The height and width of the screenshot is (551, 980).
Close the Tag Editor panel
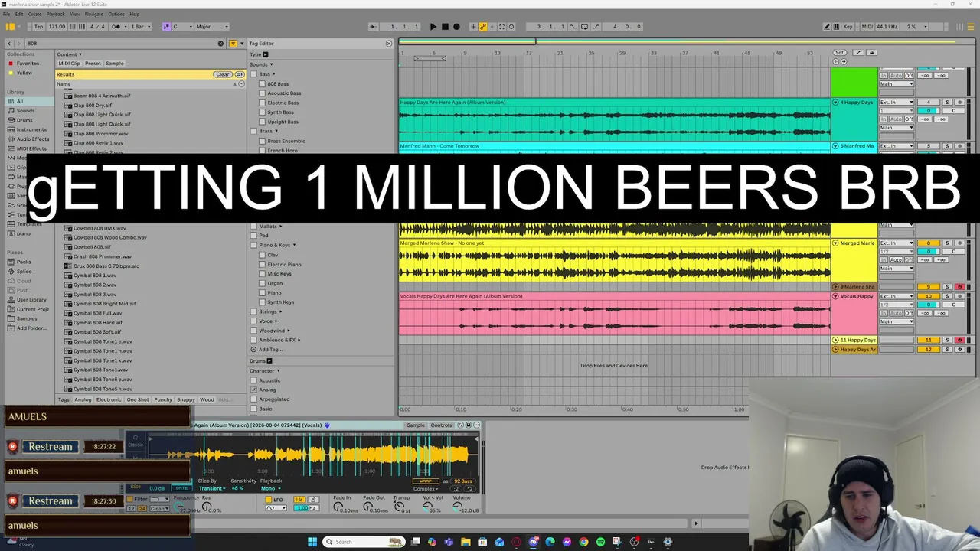(388, 44)
